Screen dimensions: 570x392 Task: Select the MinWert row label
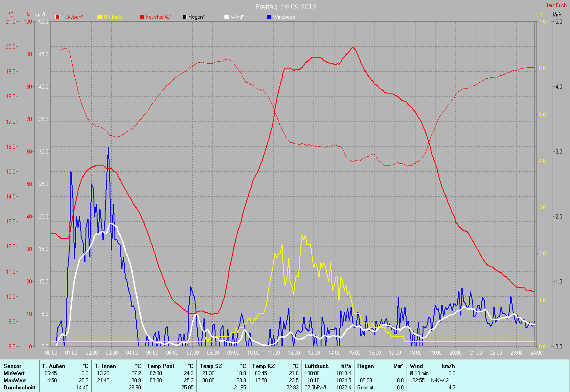click(14, 373)
